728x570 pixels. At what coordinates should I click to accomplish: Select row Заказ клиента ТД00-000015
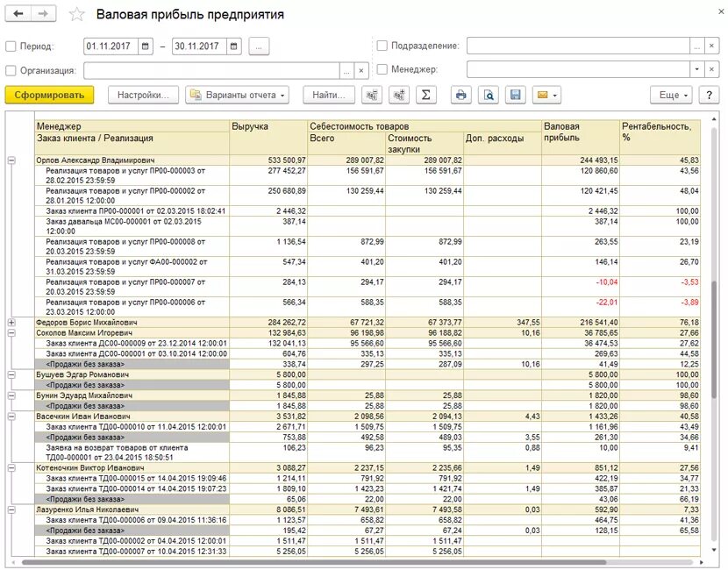coord(368,478)
